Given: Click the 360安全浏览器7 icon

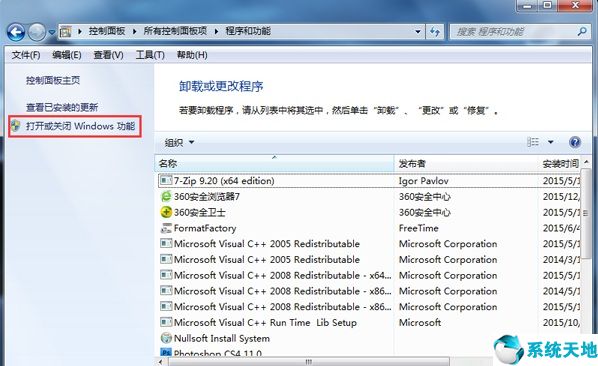Looking at the screenshot, I should coord(166,196).
